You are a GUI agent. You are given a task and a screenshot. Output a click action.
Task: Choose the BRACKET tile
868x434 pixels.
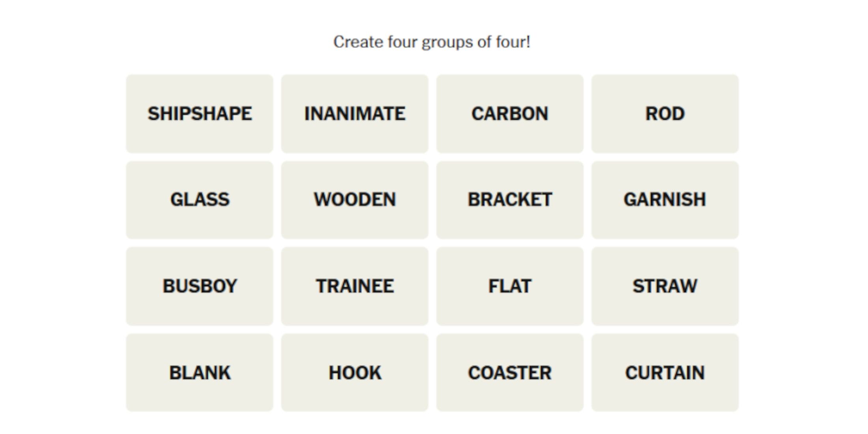point(510,200)
